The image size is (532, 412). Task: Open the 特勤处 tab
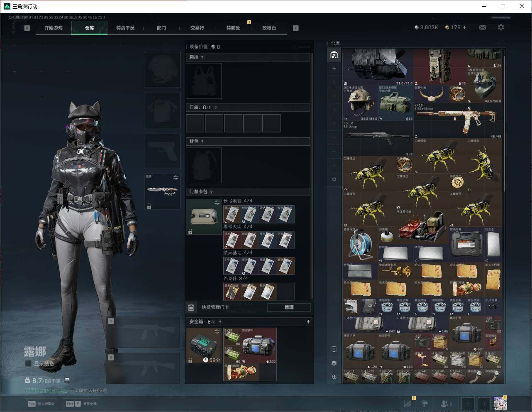click(x=233, y=28)
